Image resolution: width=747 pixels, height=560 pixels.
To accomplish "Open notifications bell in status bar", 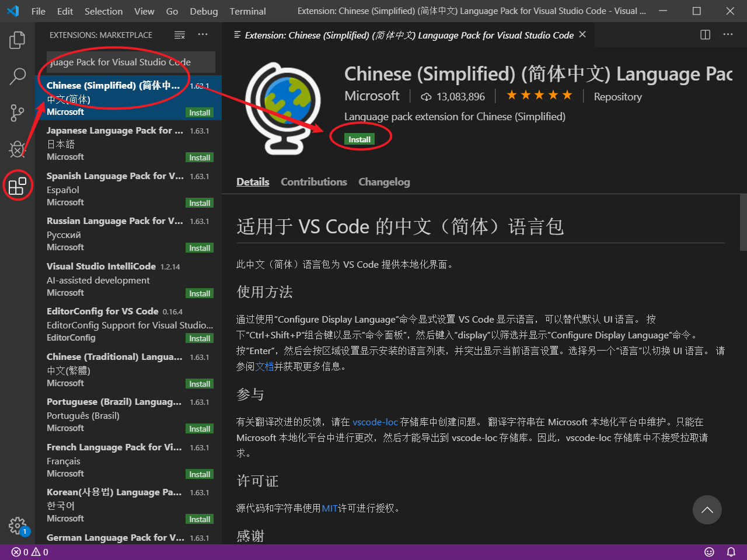I will pos(731,552).
